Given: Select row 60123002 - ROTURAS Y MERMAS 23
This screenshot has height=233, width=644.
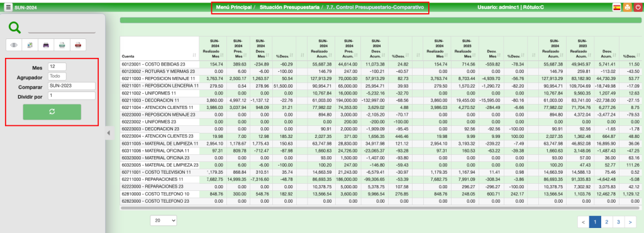Looking at the screenshot, I should [380, 72].
